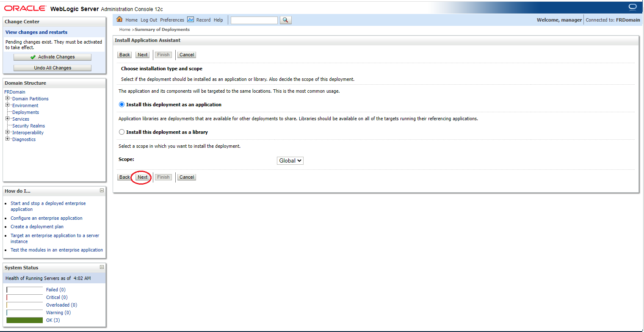Click the Undo All Changes button
644x332 pixels.
tap(53, 68)
